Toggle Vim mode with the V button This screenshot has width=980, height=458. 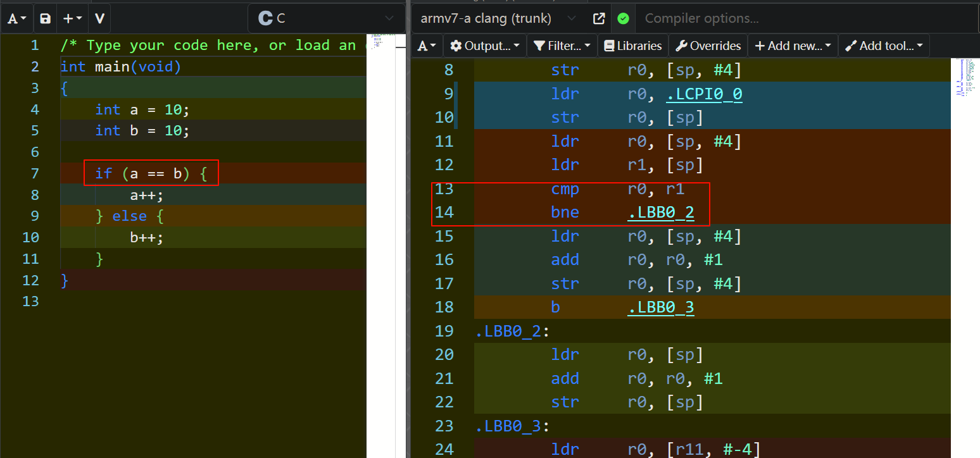(x=99, y=19)
